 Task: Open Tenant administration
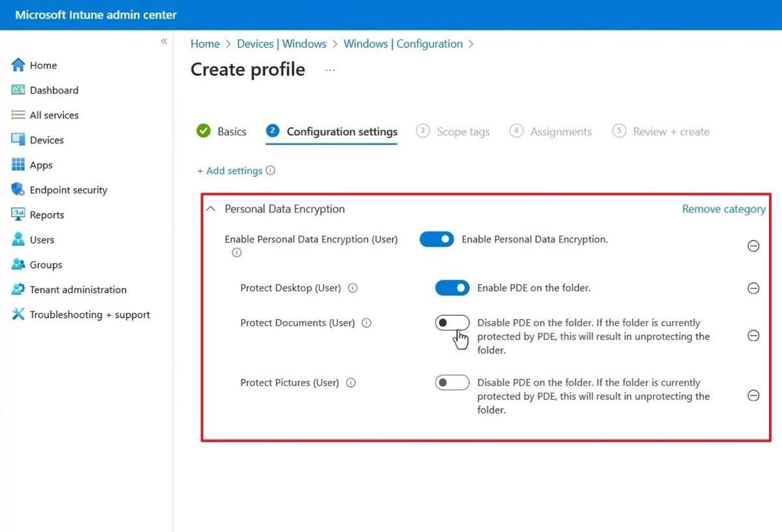(78, 289)
